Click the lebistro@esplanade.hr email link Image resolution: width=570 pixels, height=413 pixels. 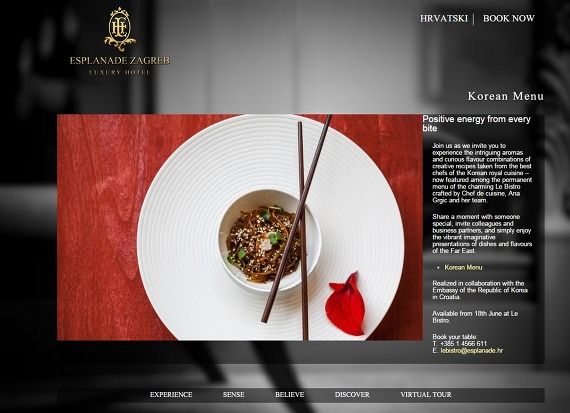tap(471, 351)
